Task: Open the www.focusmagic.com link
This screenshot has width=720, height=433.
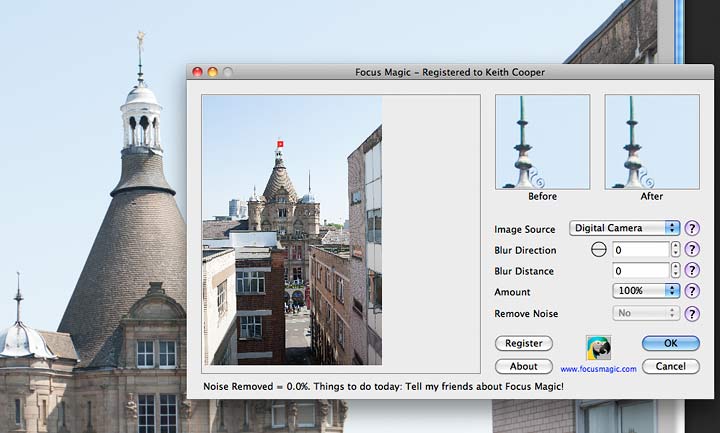Action: tap(598, 369)
